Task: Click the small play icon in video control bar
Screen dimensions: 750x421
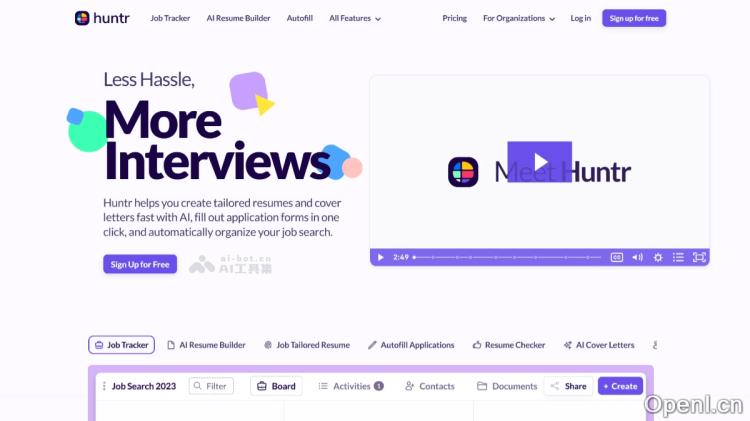Action: pos(380,257)
